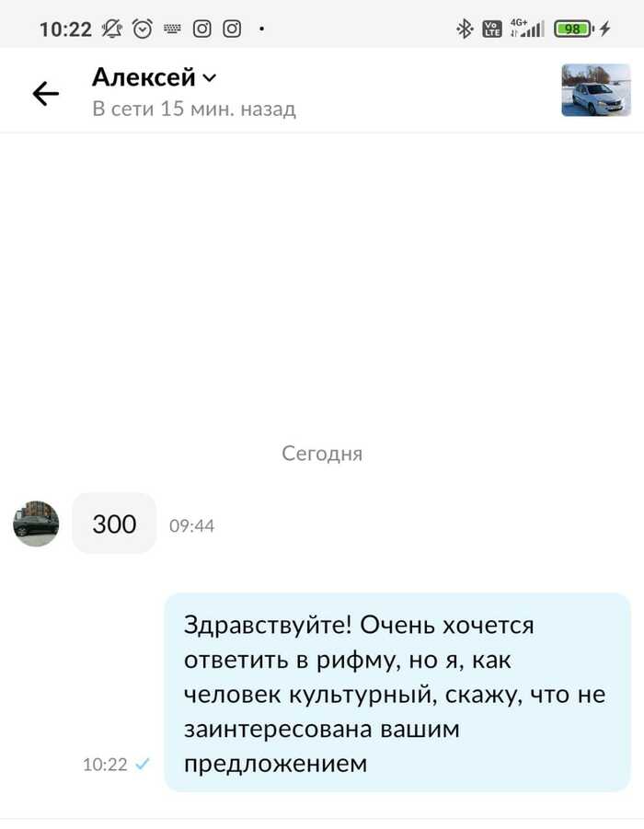Select the incoming message bubble "300"

pos(114,524)
